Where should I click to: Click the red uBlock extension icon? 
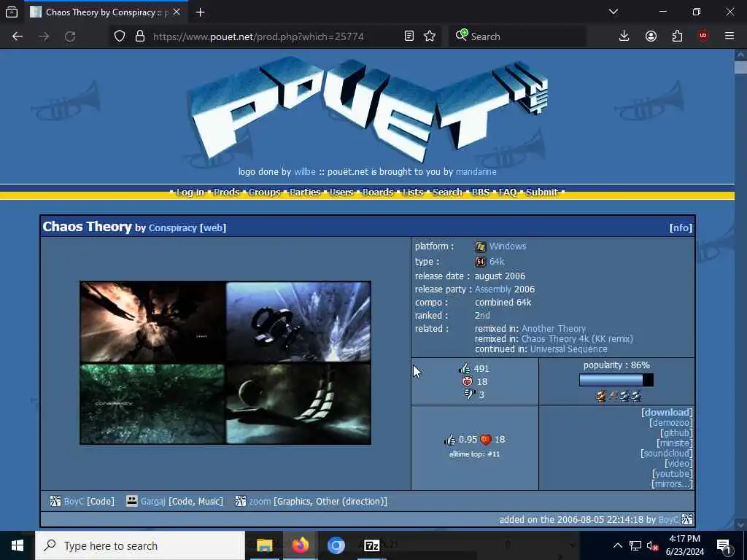703,36
